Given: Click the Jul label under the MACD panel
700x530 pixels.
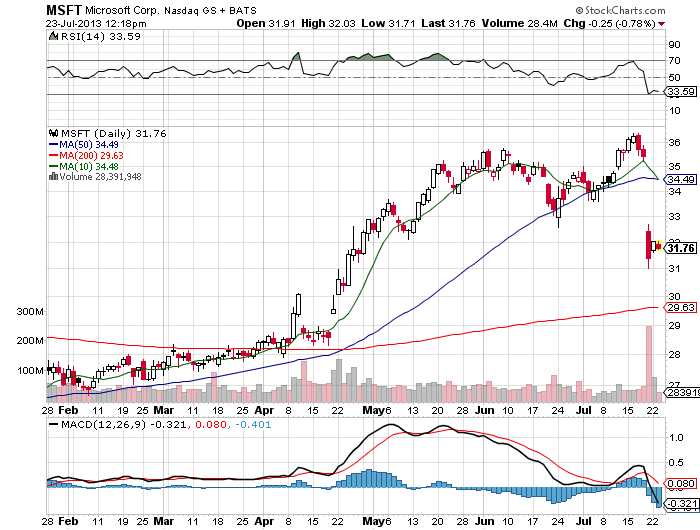Looking at the screenshot, I should click(x=583, y=521).
